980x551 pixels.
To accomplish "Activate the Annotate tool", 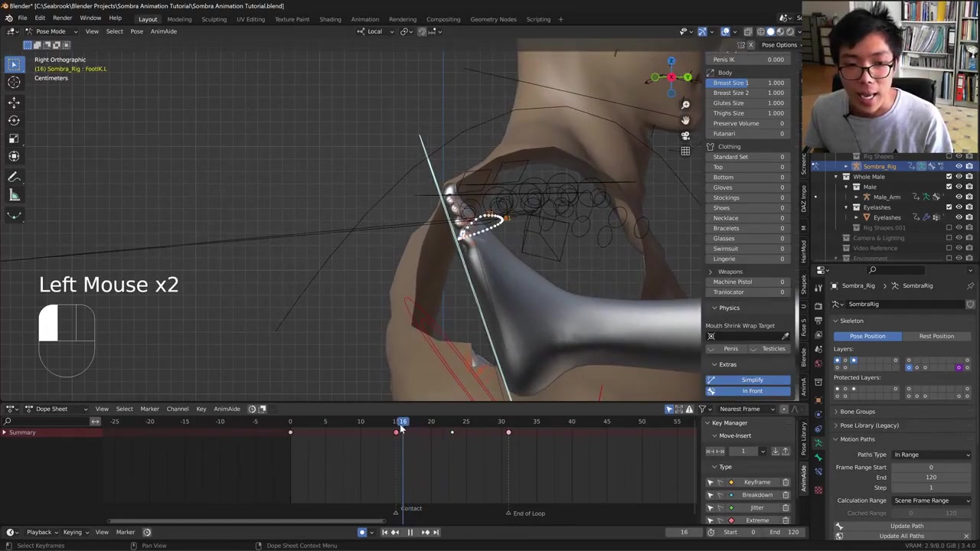I will tap(14, 177).
